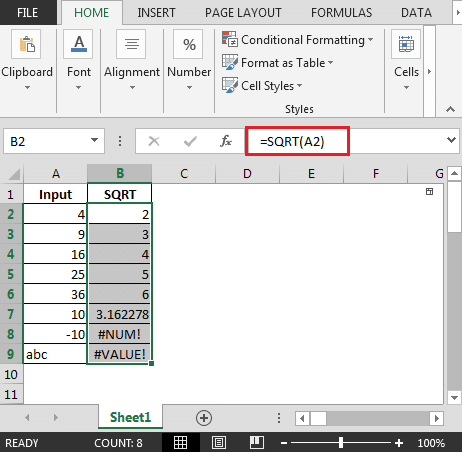The image size is (462, 452).
Task: Open Conditional Formatting dropdown
Action: coord(297,40)
